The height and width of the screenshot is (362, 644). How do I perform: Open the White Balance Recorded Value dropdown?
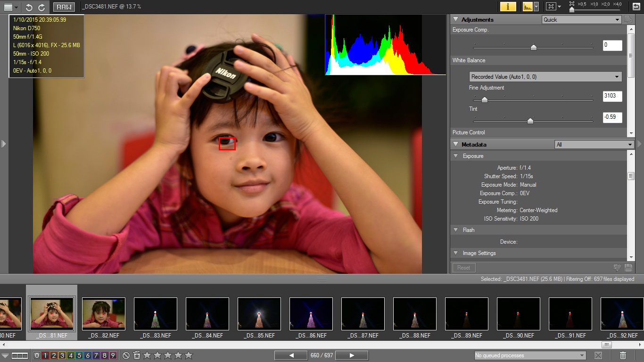point(545,77)
